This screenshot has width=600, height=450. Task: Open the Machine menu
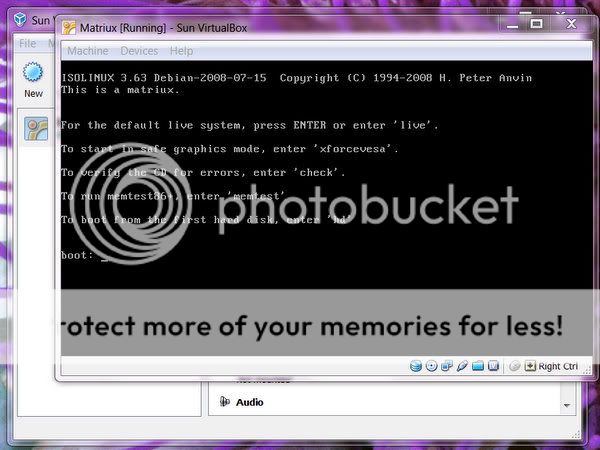88,51
